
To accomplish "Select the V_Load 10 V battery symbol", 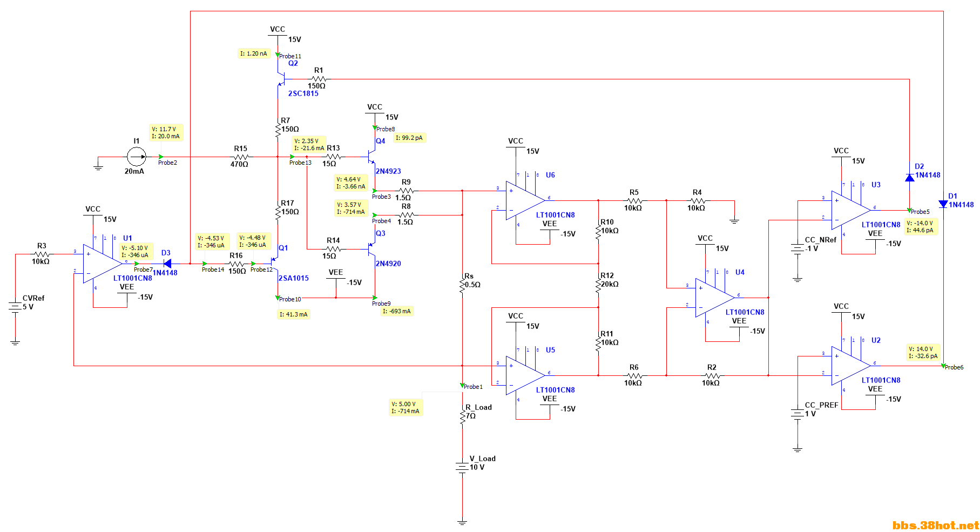I will tap(462, 467).
